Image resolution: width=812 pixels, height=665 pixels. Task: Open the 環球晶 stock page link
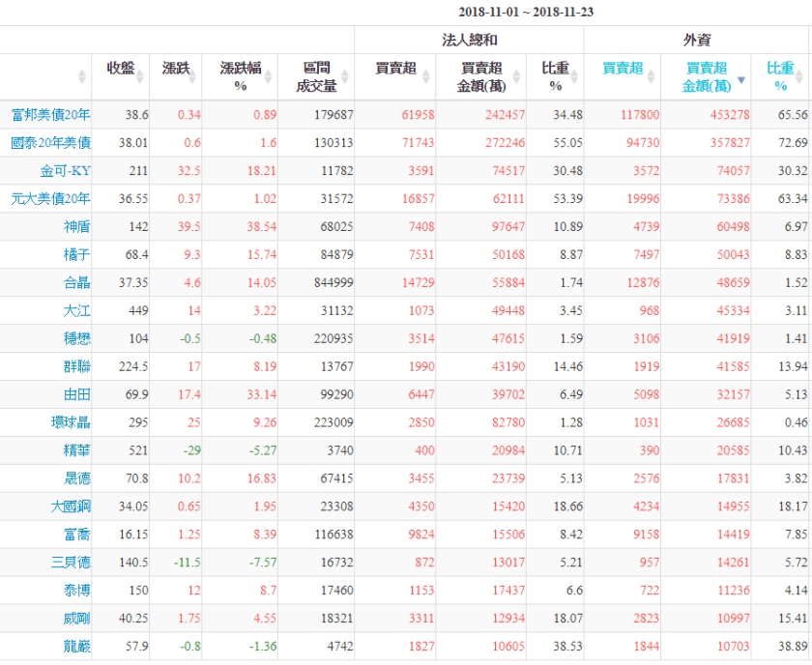[71, 422]
